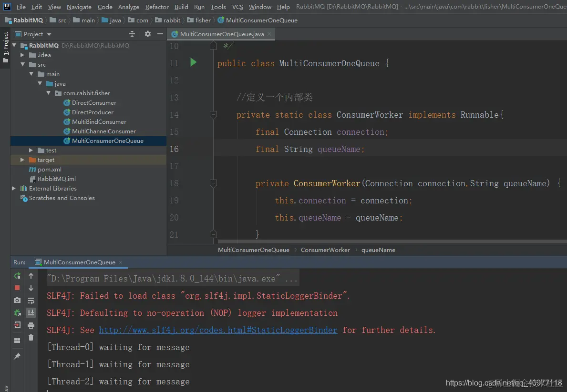Image resolution: width=567 pixels, height=392 pixels.
Task: Collapse all nodes in the Project tree
Action: point(132,34)
